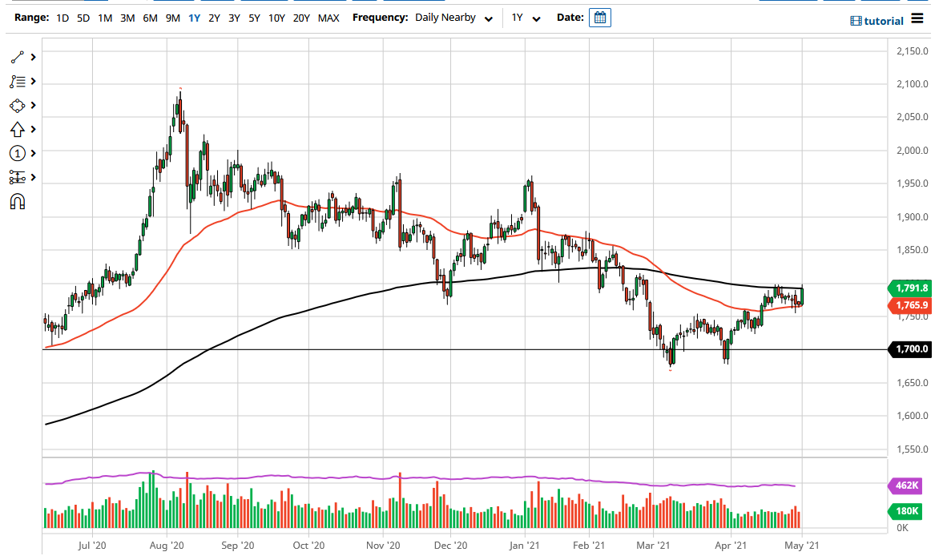Select the numbered label tool icon
The height and width of the screenshot is (560, 935).
(18, 153)
